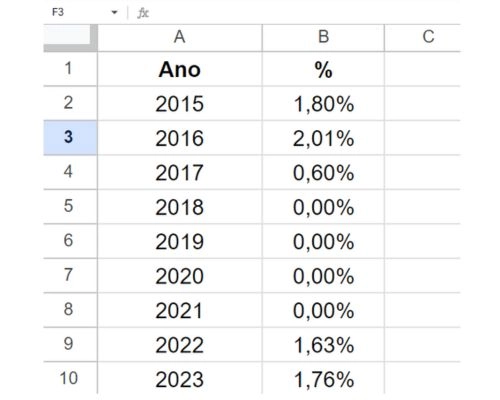Image resolution: width=500 pixels, height=400 pixels.
Task: Open the Name Box dropdown arrow
Action: tap(114, 13)
